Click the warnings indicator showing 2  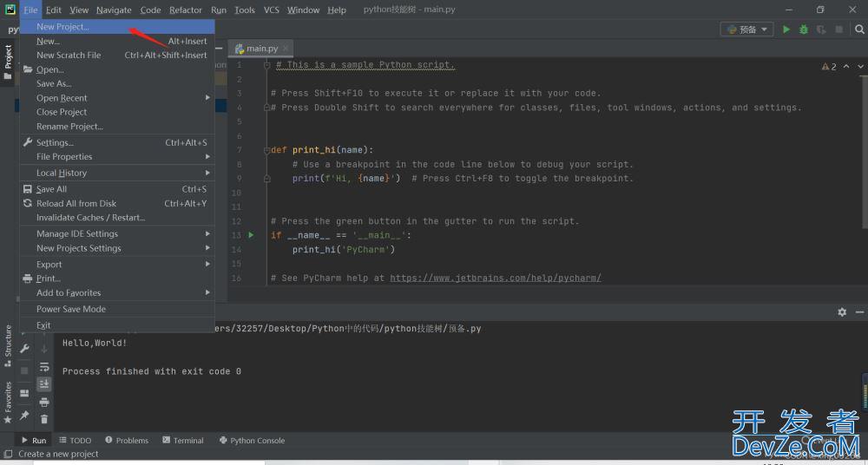pos(829,67)
